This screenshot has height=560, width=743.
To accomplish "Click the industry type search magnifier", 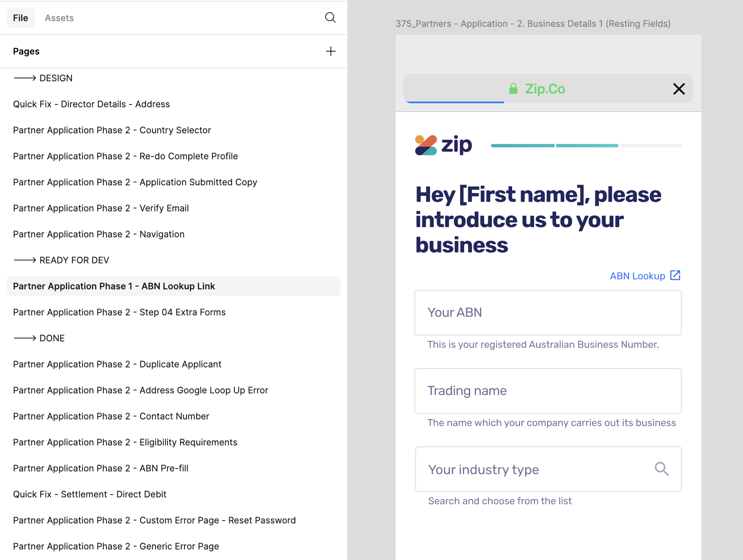I will click(661, 469).
